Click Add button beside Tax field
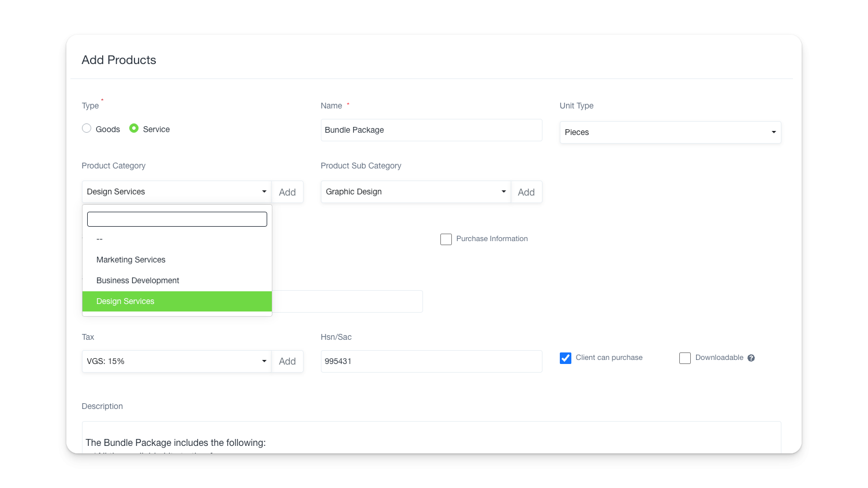Screen dimensions: 868x488 287,361
